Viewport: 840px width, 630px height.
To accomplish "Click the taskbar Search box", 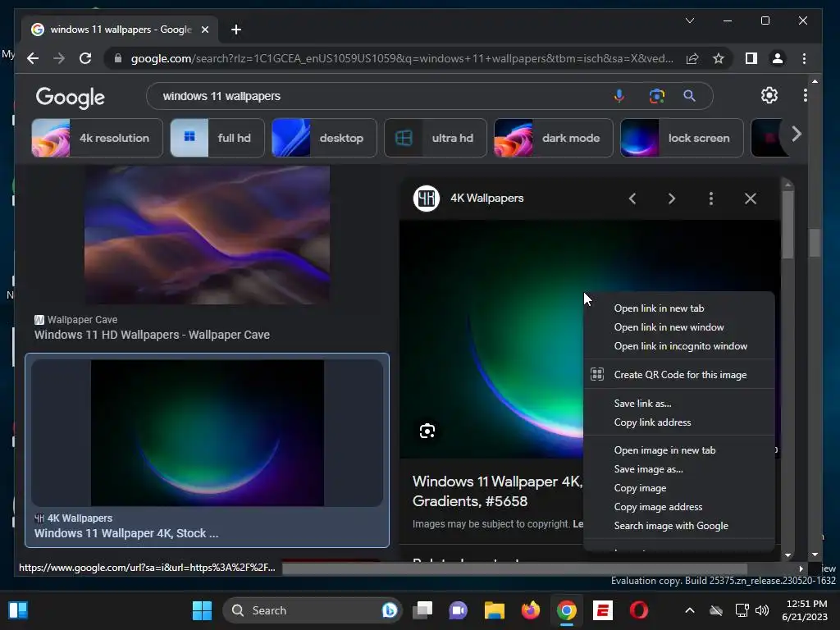I will (313, 610).
